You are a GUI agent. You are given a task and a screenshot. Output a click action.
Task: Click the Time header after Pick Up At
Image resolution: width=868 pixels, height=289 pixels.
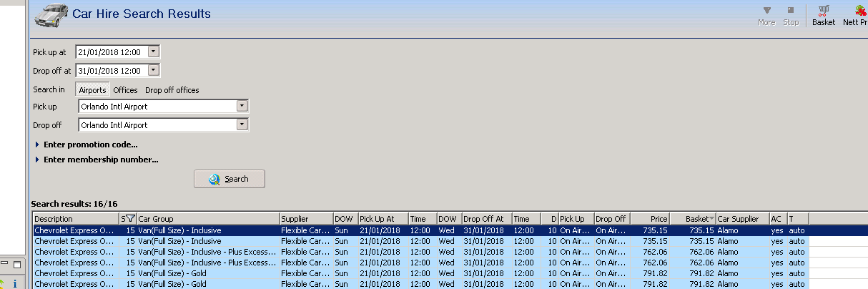tap(422, 219)
